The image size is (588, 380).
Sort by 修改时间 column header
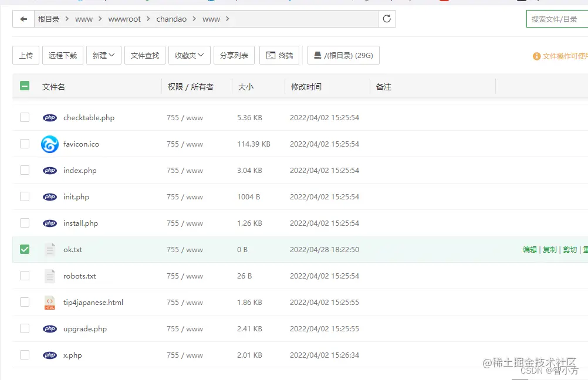(306, 87)
